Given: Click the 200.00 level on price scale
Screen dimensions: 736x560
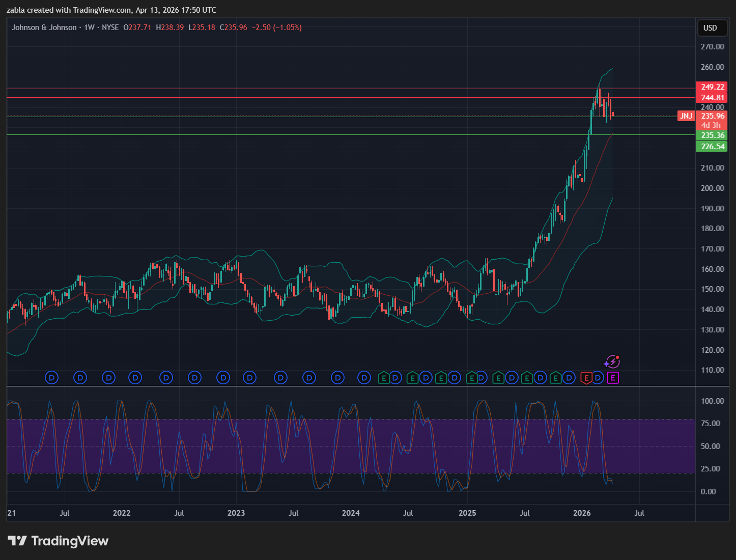Looking at the screenshot, I should click(712, 188).
